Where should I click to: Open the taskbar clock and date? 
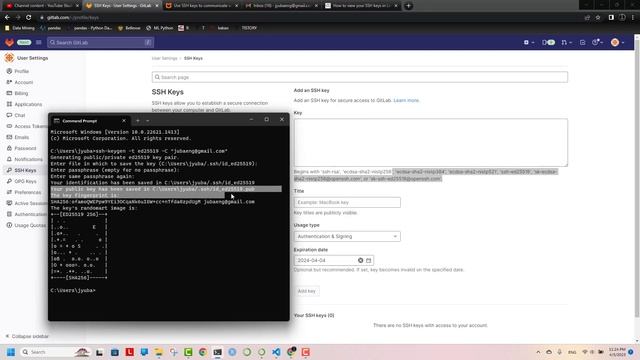click(617, 352)
